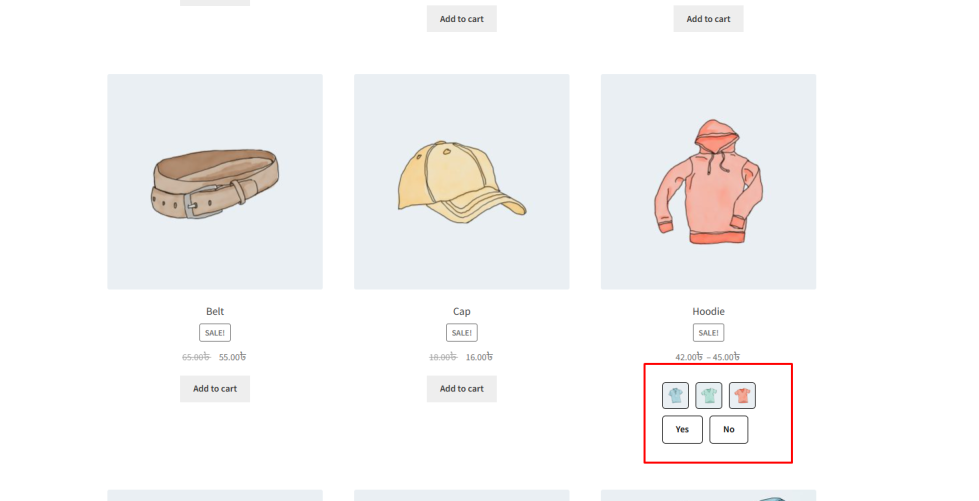Open the Cap product image
This screenshot has width=979, height=501.
pyautogui.click(x=461, y=182)
